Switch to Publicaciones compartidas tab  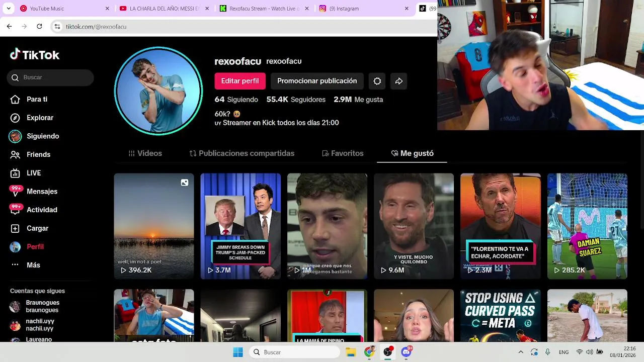click(x=242, y=153)
